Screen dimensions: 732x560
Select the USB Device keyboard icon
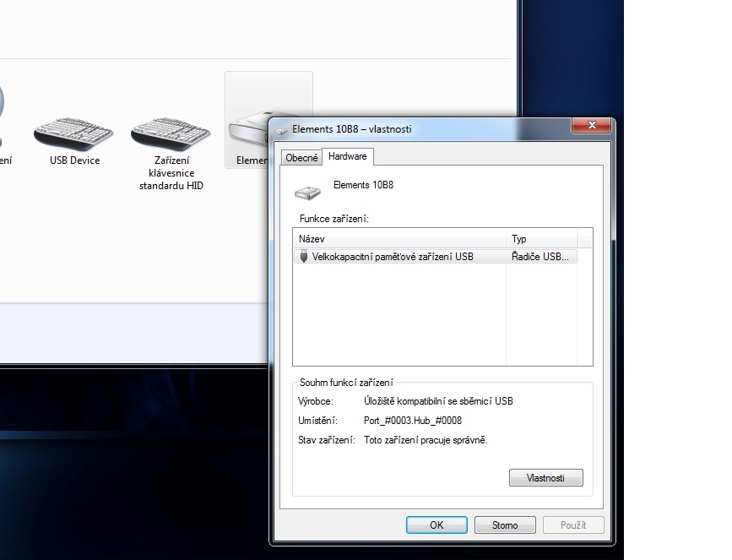tap(73, 133)
